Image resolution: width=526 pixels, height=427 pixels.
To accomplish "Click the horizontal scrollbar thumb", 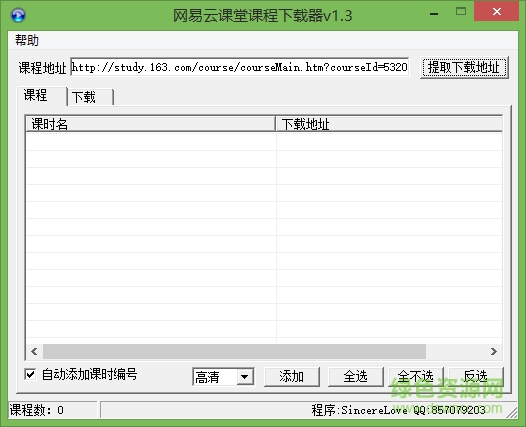I will coord(234,352).
